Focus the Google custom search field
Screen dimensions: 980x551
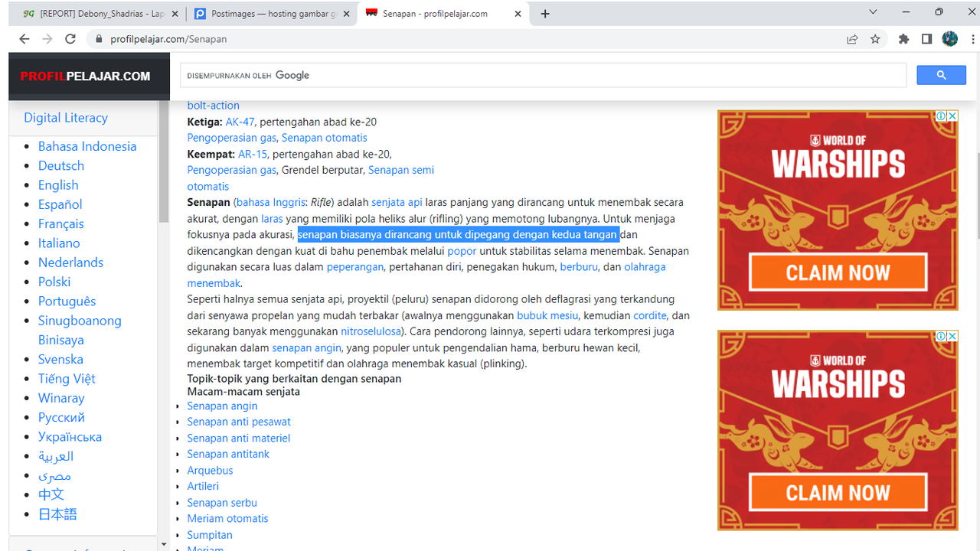point(544,75)
